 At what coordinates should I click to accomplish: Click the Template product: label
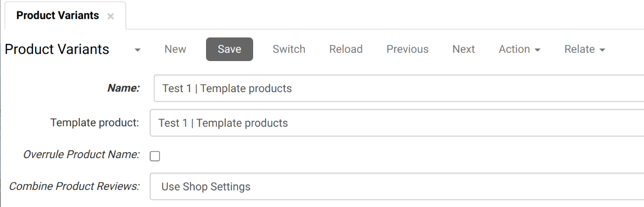(95, 123)
